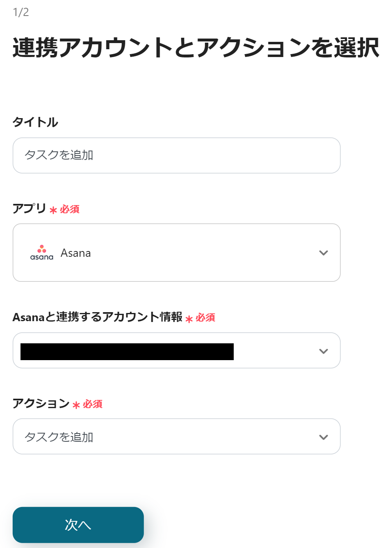Expand the アプリ dropdown chevron

pos(324,253)
